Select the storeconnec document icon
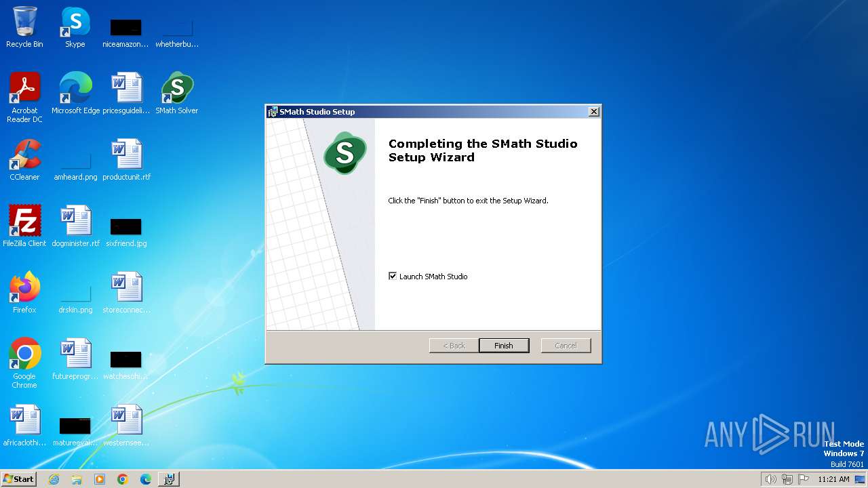This screenshot has height=488, width=868. point(126,293)
